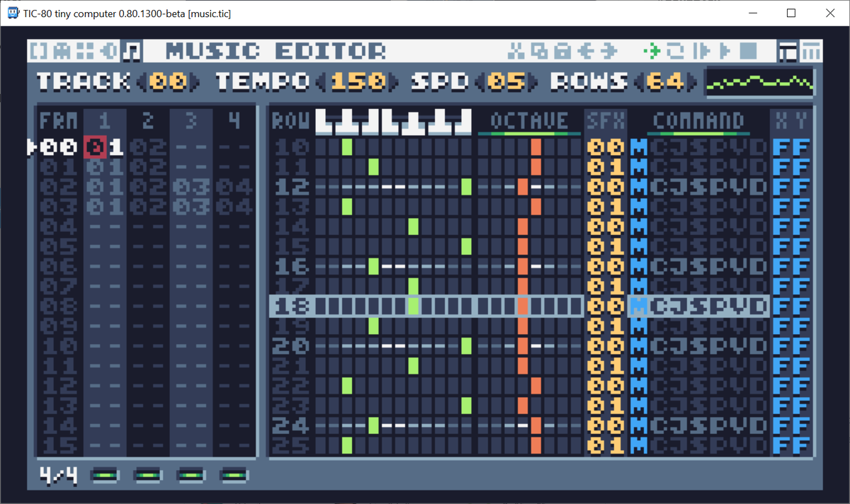
Task: Open the map editor mode icon
Action: click(85, 51)
